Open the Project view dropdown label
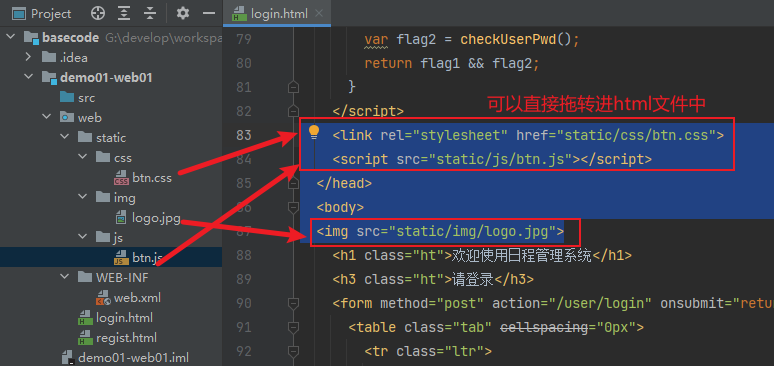The height and width of the screenshot is (366, 774). point(51,14)
